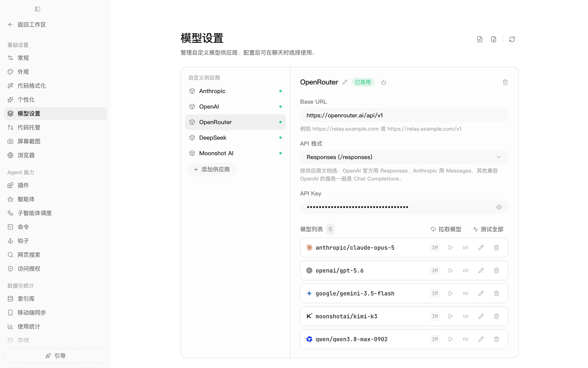Viewport: 588px width, 368px height.
Task: Click link icon for qwen/qwen3.8-max-0902
Action: coord(465,339)
